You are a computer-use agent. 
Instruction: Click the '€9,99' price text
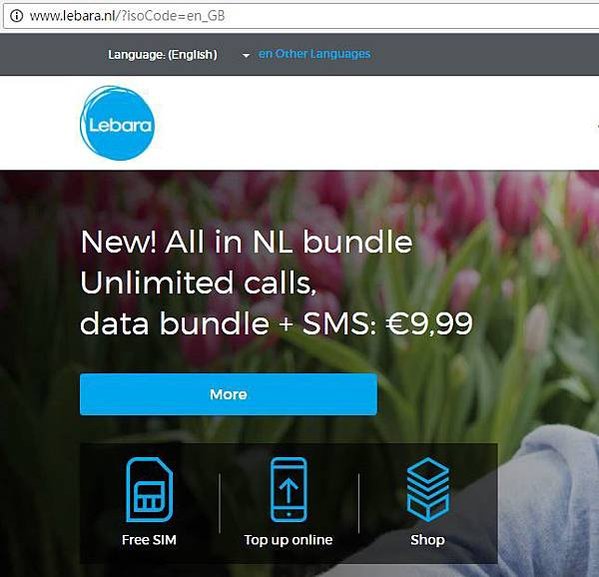tap(429, 324)
